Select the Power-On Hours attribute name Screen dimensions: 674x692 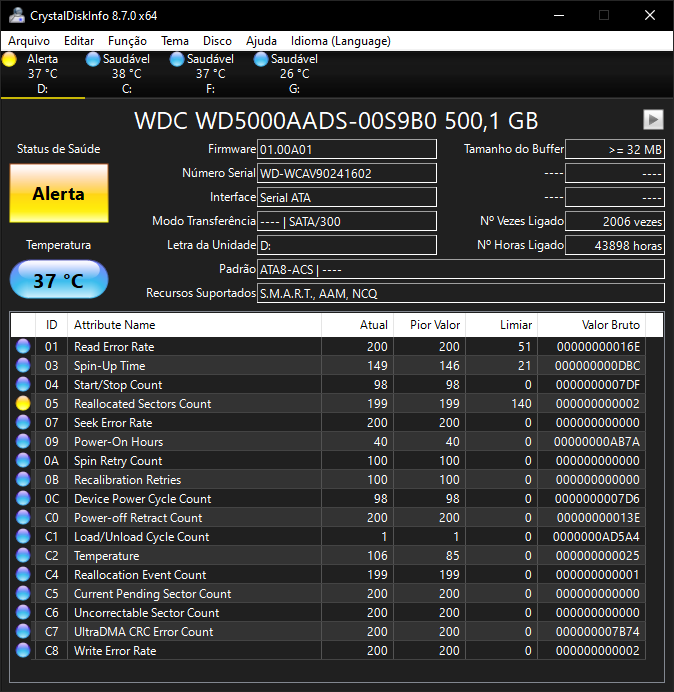tap(118, 442)
